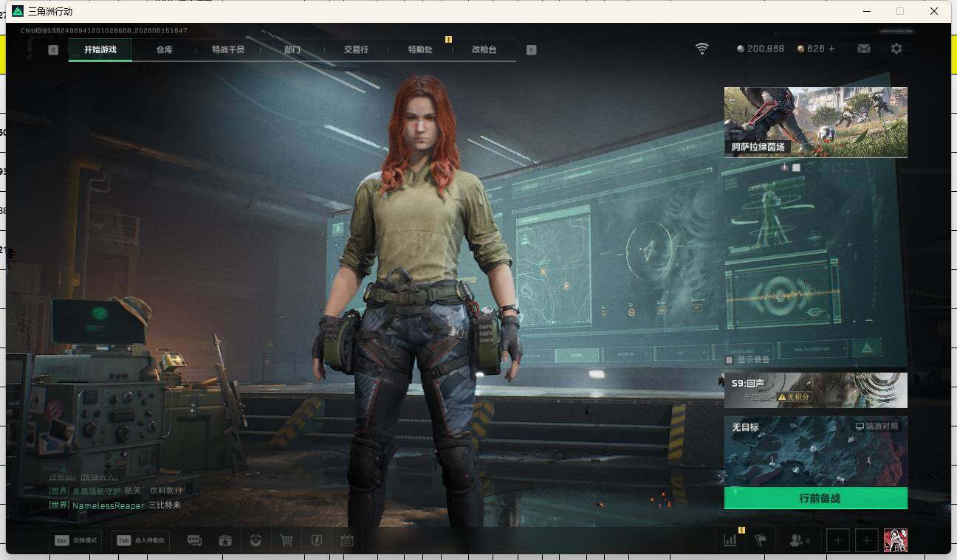Click the Esc 切换模式 button
This screenshot has height=560, width=957.
75,541
